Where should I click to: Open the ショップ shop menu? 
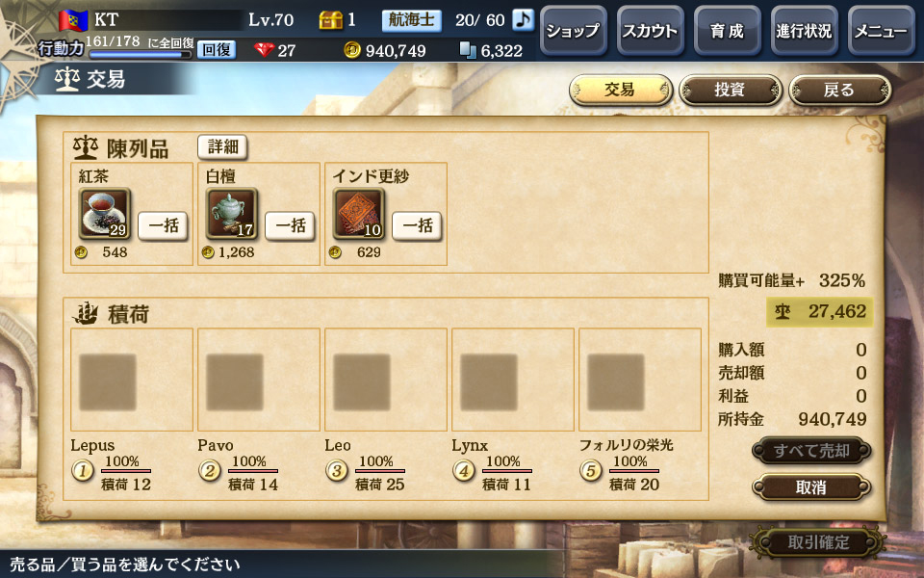[574, 31]
